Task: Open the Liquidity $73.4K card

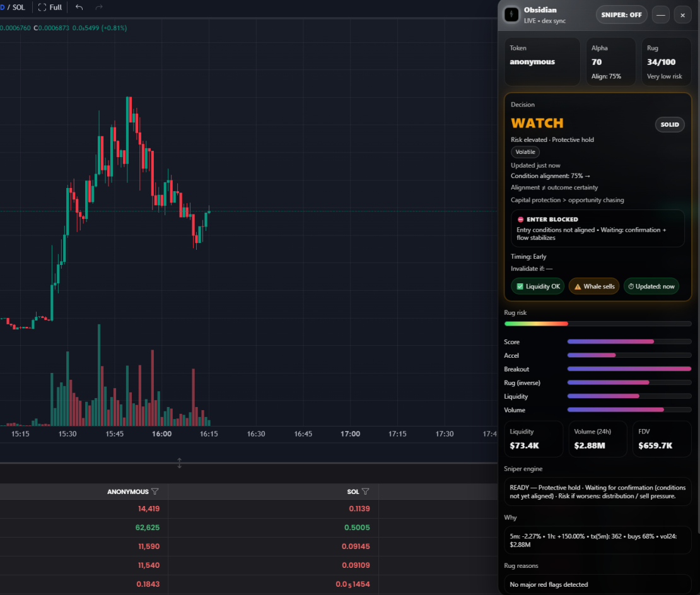Action: [x=534, y=439]
